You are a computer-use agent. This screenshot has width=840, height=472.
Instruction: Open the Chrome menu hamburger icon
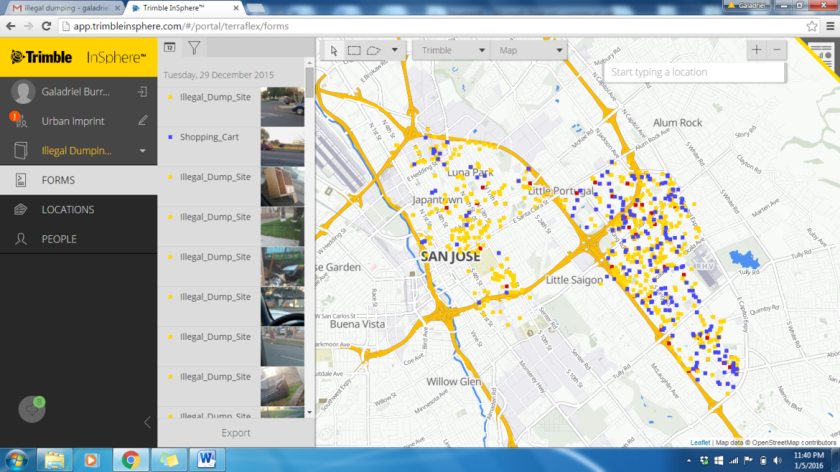coord(830,26)
